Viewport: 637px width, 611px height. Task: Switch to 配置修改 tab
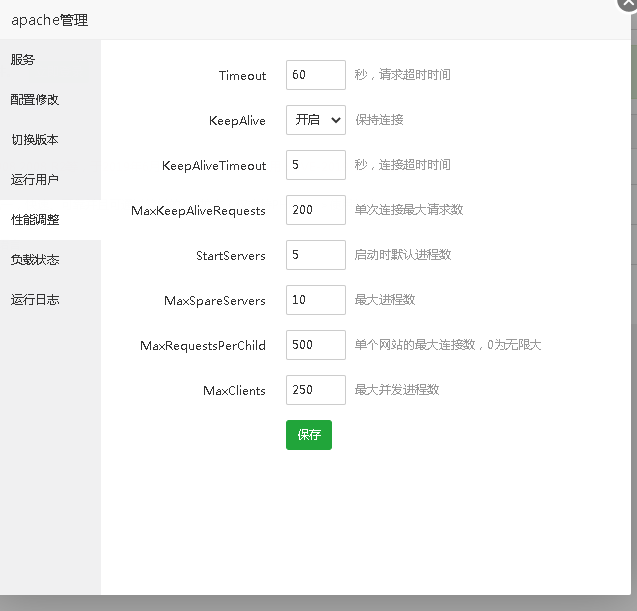[x=50, y=100]
